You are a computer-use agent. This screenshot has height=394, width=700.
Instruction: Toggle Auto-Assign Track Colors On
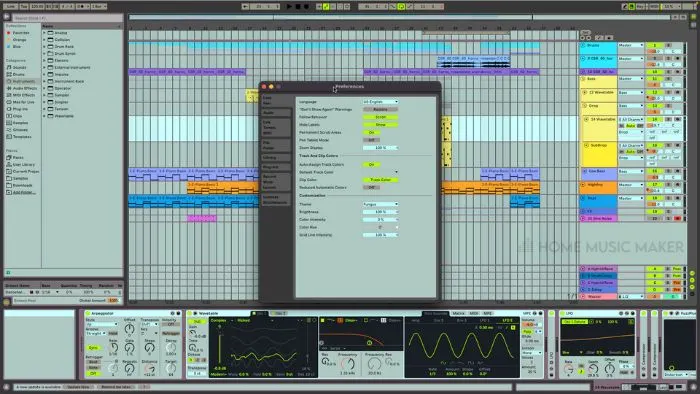pyautogui.click(x=371, y=165)
